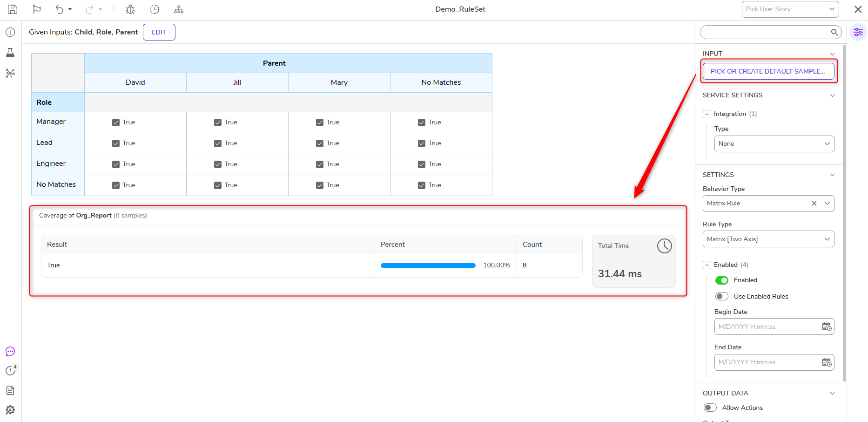Select the Manager row header
This screenshot has width=868, height=422.
coord(58,122)
